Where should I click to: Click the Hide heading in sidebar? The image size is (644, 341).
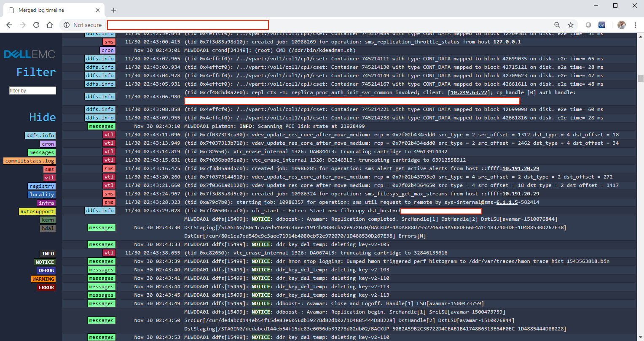tap(42, 117)
